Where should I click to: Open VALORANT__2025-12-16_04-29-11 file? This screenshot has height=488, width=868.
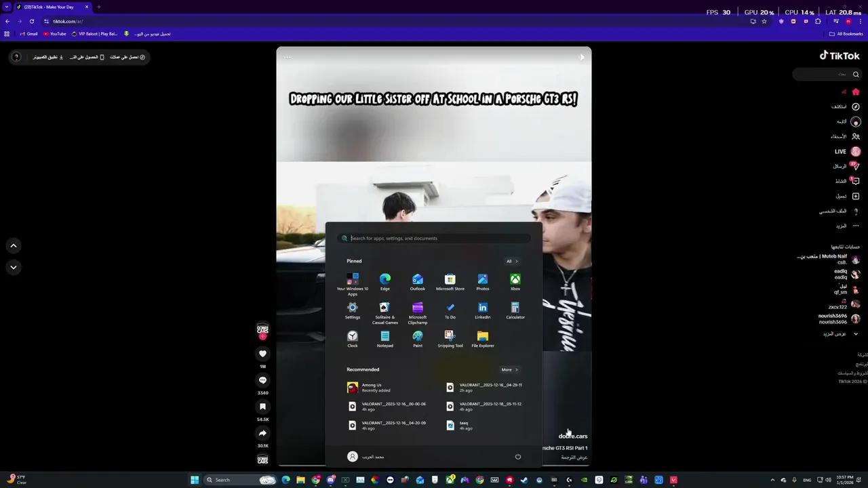(486, 388)
